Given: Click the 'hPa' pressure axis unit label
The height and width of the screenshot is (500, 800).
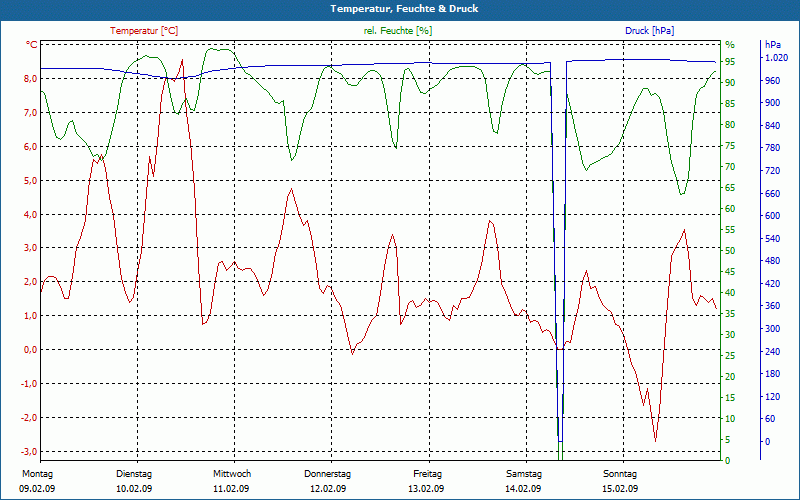Looking at the screenshot, I should tap(773, 45).
